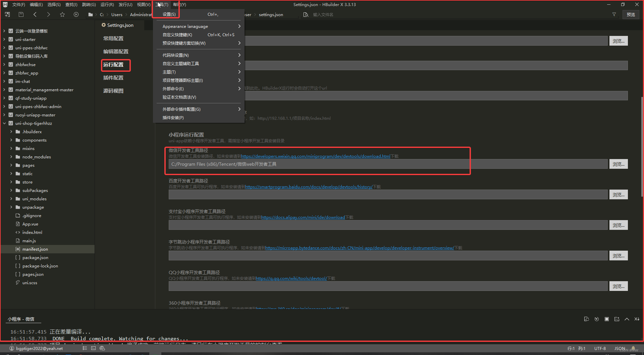Select 插件配置 settings section

(113, 78)
